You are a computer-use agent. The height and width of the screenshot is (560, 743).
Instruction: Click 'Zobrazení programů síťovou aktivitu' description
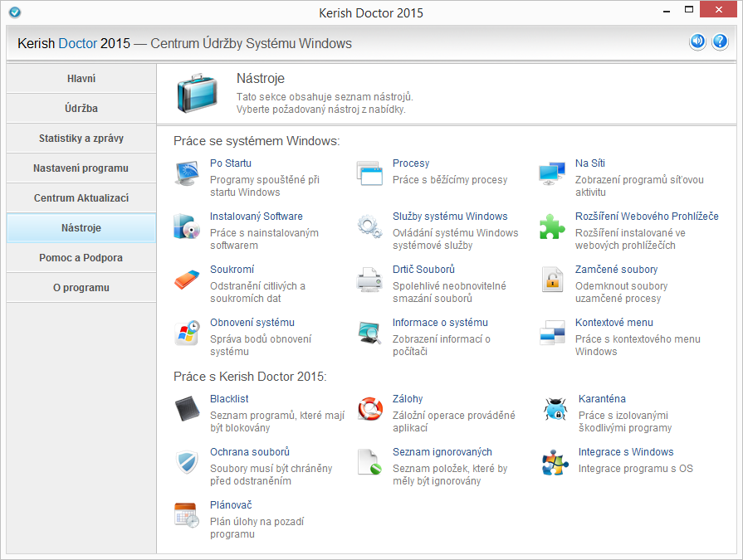click(x=640, y=186)
